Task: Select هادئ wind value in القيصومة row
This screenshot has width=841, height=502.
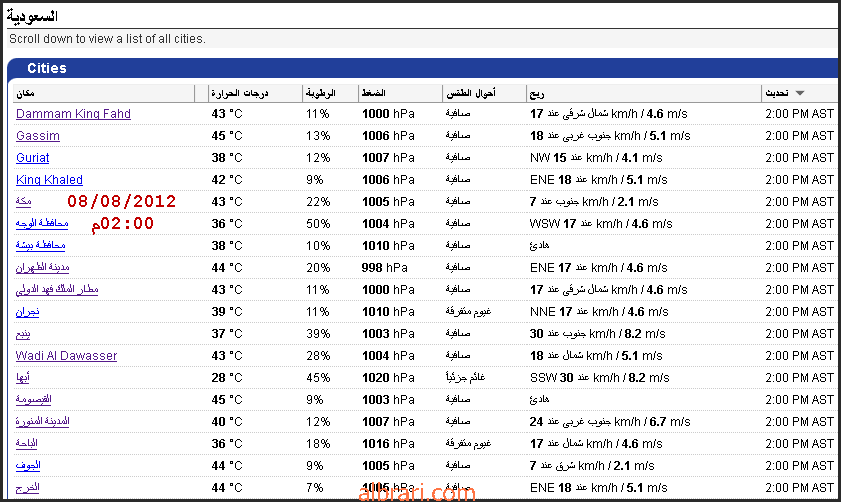Action: pyautogui.click(x=539, y=400)
